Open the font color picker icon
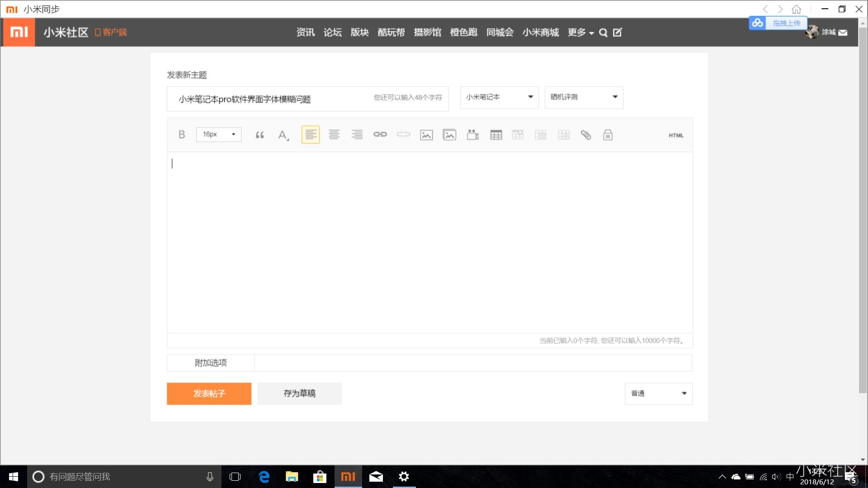The width and height of the screenshot is (868, 488). (x=283, y=135)
